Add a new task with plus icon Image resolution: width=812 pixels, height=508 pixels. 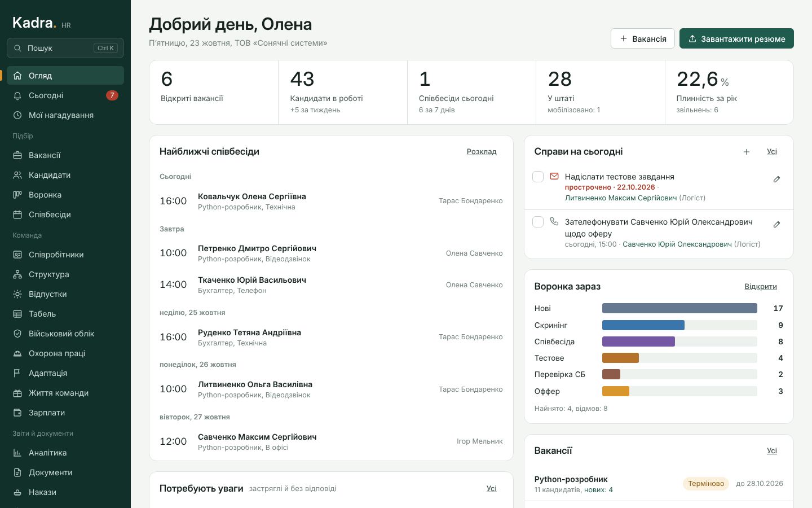747,152
